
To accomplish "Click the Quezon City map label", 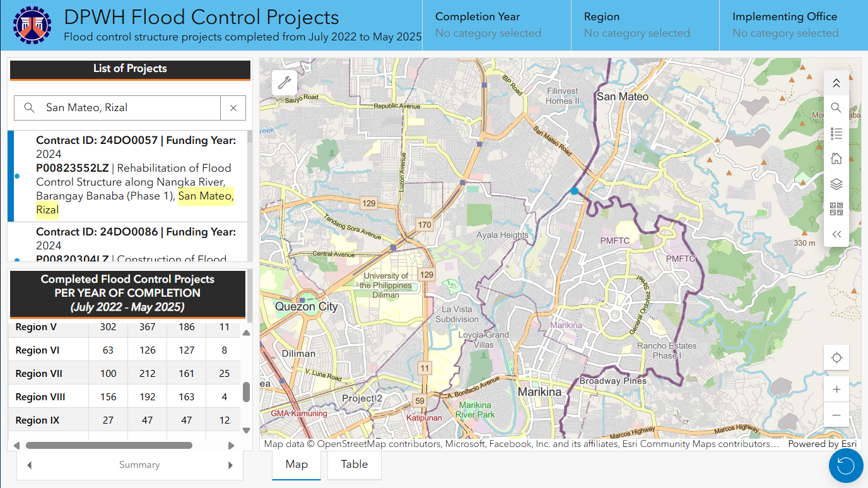I will pos(307,307).
